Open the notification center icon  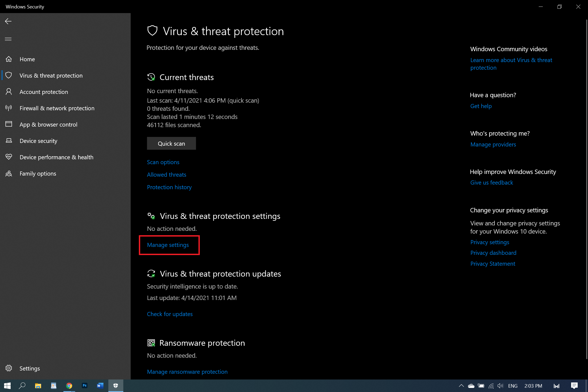coord(574,386)
